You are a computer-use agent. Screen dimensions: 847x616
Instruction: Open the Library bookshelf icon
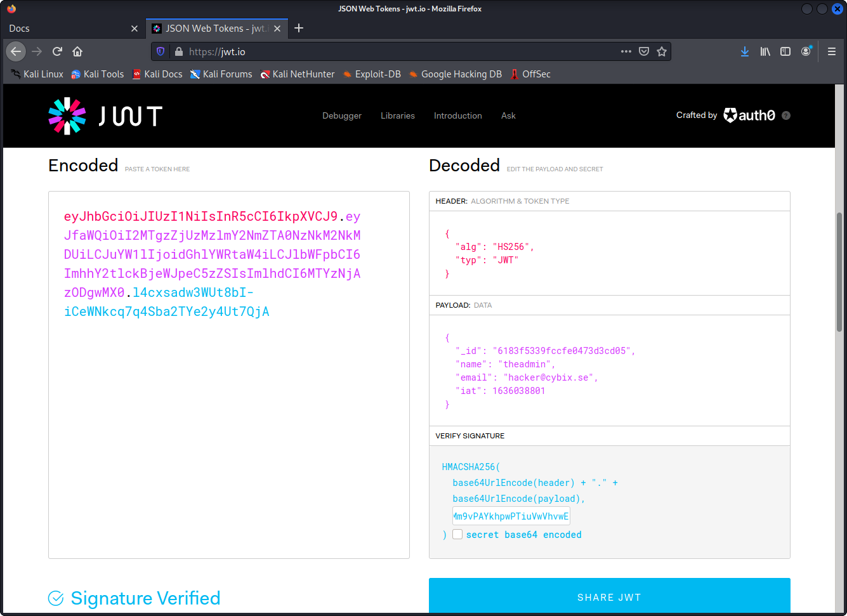click(x=765, y=51)
